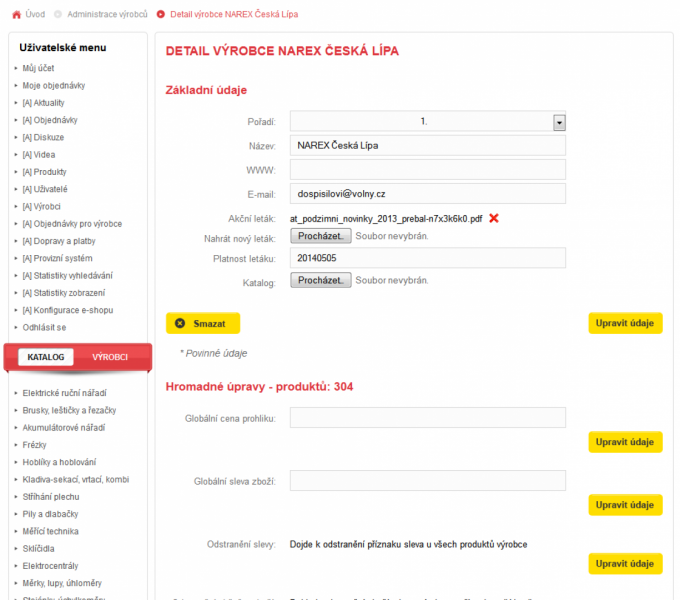Focus the Globální cena prohlíku field

(428, 417)
